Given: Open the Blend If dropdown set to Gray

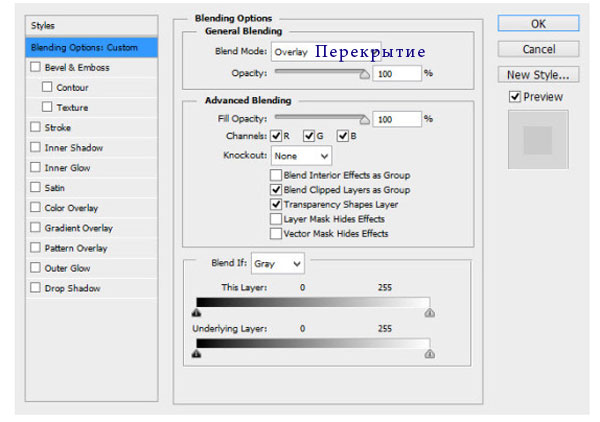Looking at the screenshot, I should 277,264.
